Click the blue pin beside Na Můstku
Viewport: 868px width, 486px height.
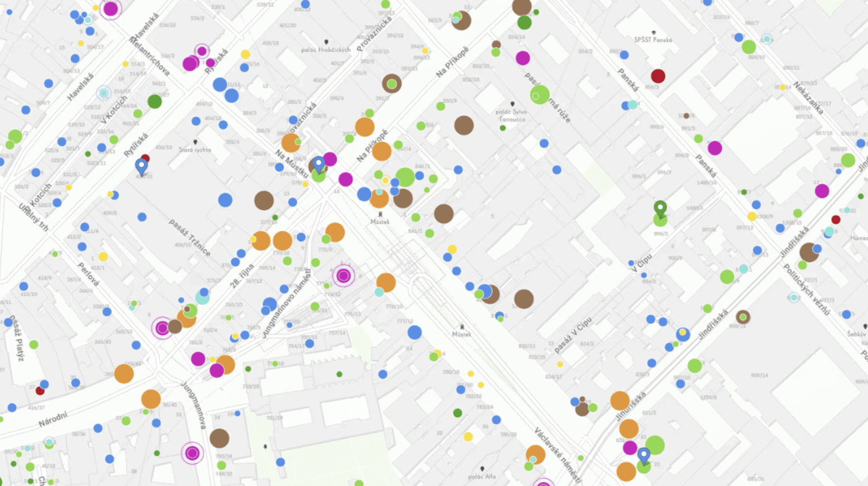click(x=318, y=163)
